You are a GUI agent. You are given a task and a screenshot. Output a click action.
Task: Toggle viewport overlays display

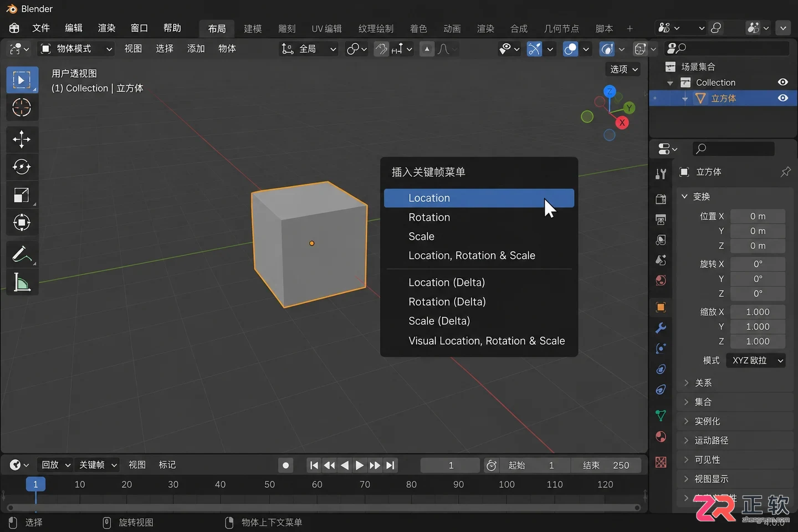pyautogui.click(x=570, y=49)
